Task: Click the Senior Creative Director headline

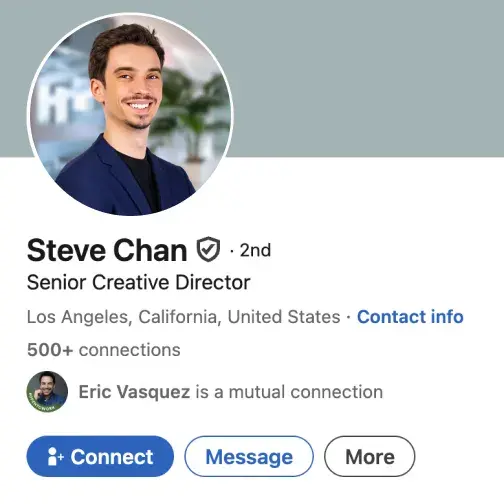Action: 138,283
